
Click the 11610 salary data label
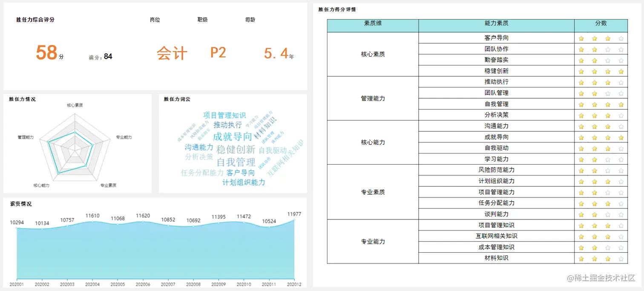click(92, 216)
